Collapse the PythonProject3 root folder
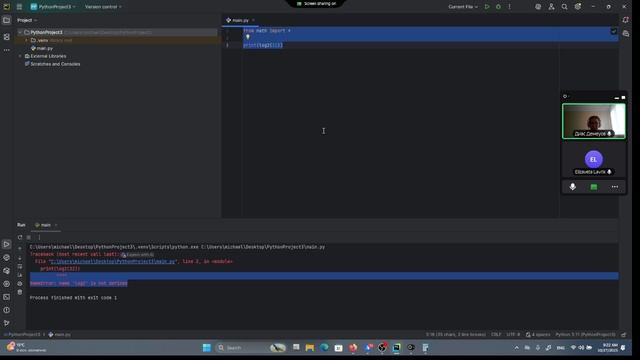 point(20,32)
